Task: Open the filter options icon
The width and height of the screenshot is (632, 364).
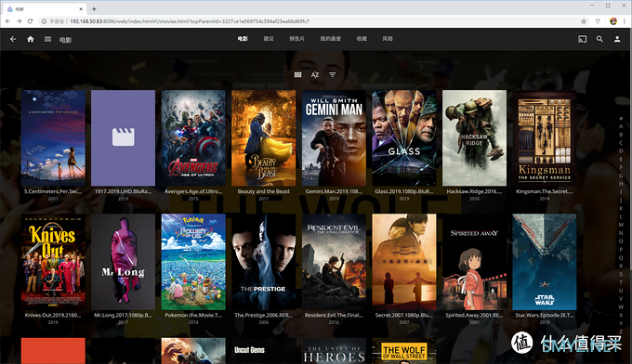Action: (x=332, y=74)
